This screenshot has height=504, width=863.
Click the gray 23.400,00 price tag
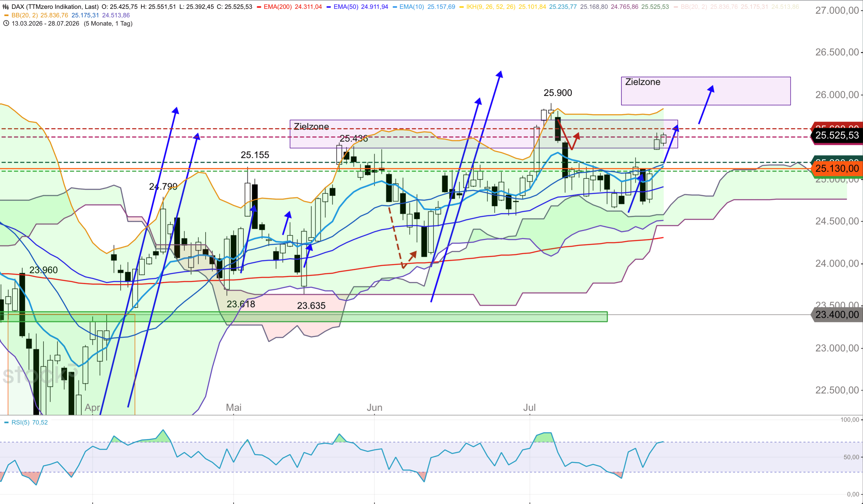(836, 315)
